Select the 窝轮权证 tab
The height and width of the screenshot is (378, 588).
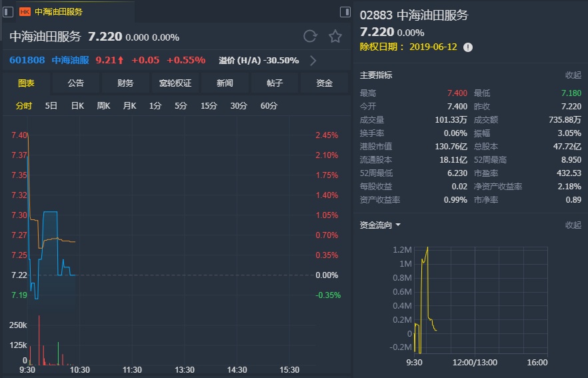tap(175, 83)
